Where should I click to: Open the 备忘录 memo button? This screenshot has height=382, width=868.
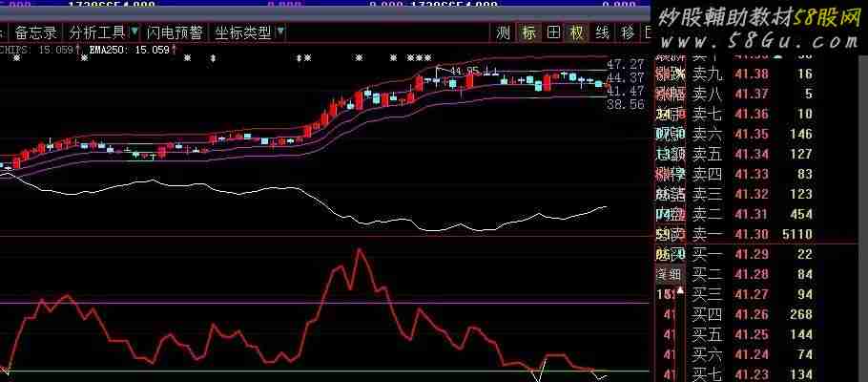(36, 32)
